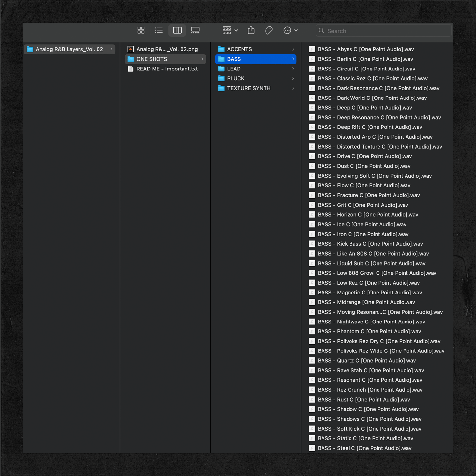This screenshot has height=476, width=476.
Task: Switch to gallery view
Action: coord(195,30)
